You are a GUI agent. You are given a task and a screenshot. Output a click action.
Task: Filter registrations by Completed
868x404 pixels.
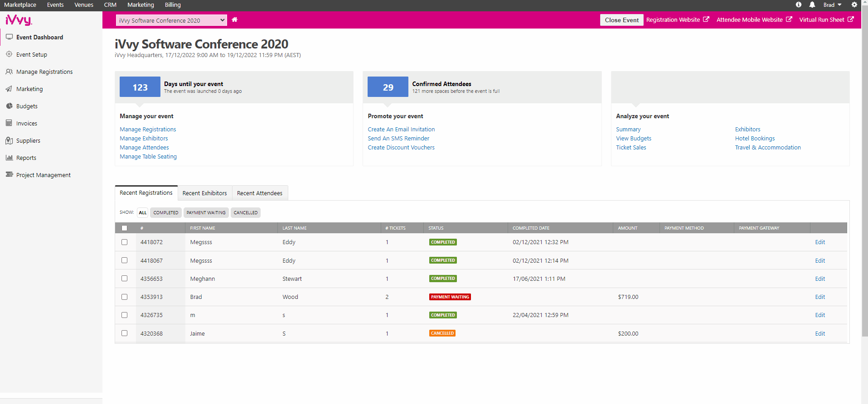coord(166,212)
